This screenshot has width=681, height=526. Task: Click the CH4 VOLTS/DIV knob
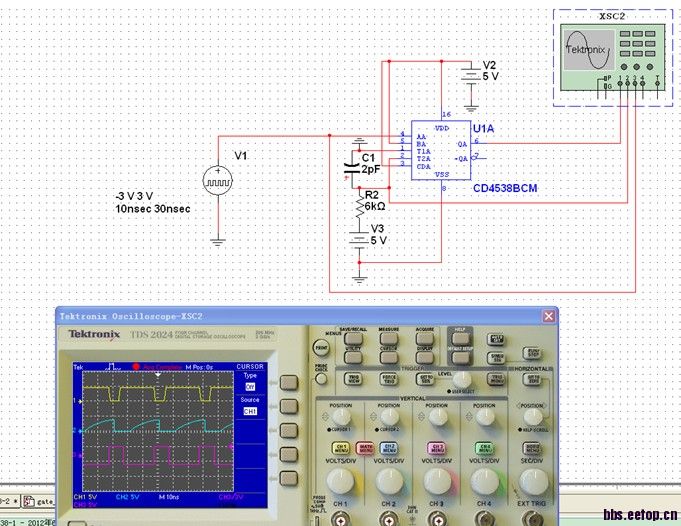[485, 481]
